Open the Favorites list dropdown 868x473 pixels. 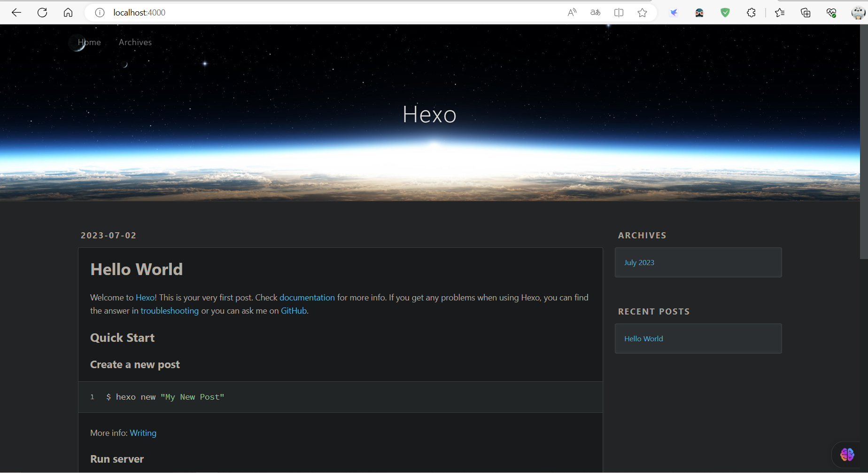[x=780, y=13]
